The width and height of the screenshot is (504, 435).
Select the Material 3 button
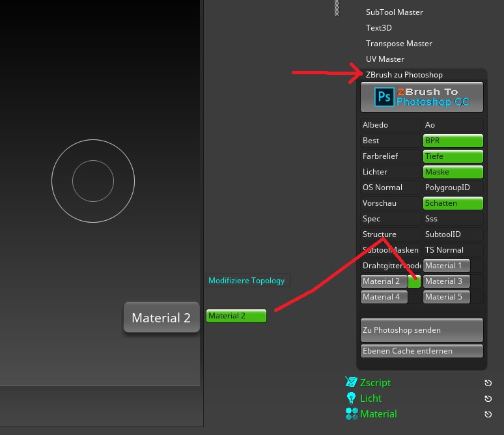[x=447, y=281]
